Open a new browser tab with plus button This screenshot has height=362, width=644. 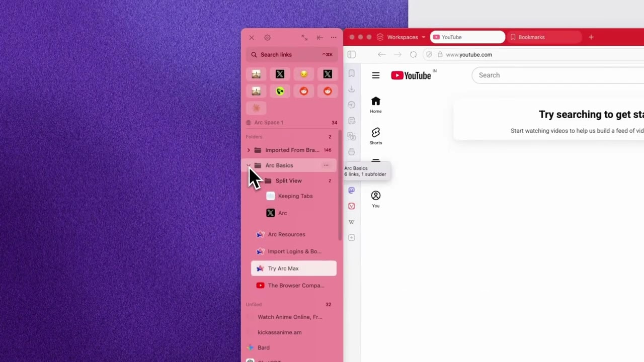591,37
